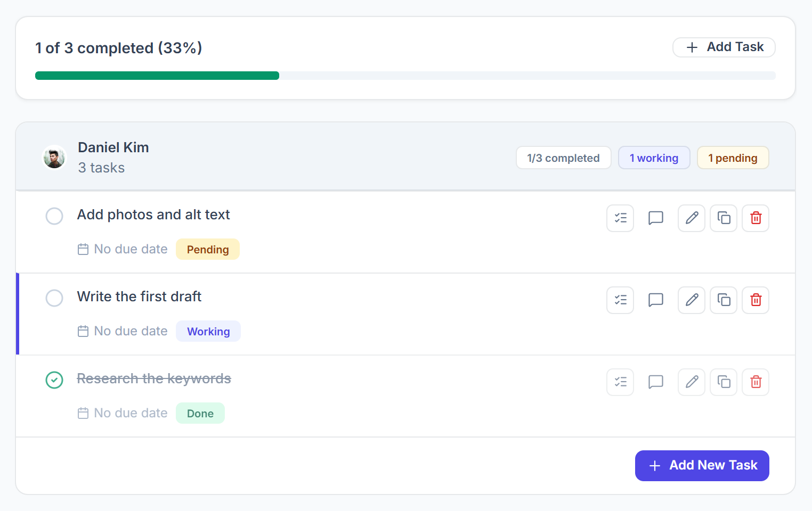Viewport: 812px width, 511px height.
Task: Click the 1/3 completed badge
Action: pos(564,158)
